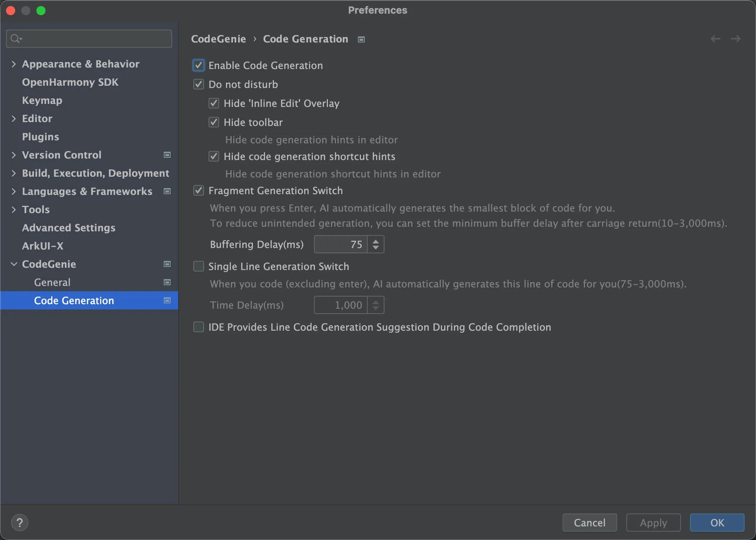Click into the Buffering Delay value field

pos(340,244)
